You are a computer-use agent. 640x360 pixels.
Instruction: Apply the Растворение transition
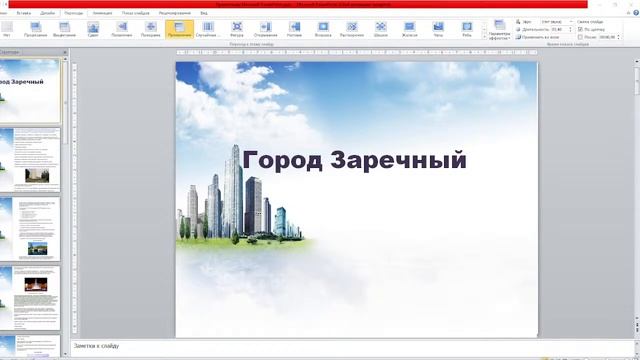point(352,29)
